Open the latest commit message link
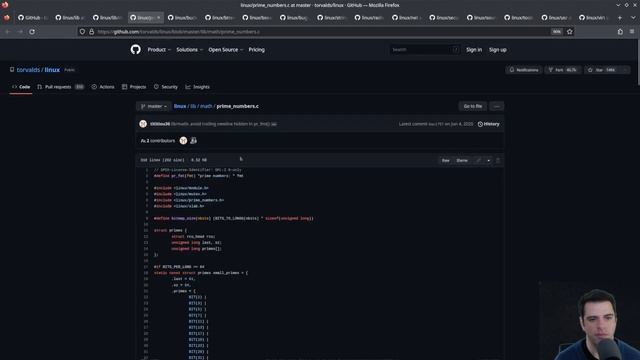Screen dimensions: 640x360 click(220, 124)
